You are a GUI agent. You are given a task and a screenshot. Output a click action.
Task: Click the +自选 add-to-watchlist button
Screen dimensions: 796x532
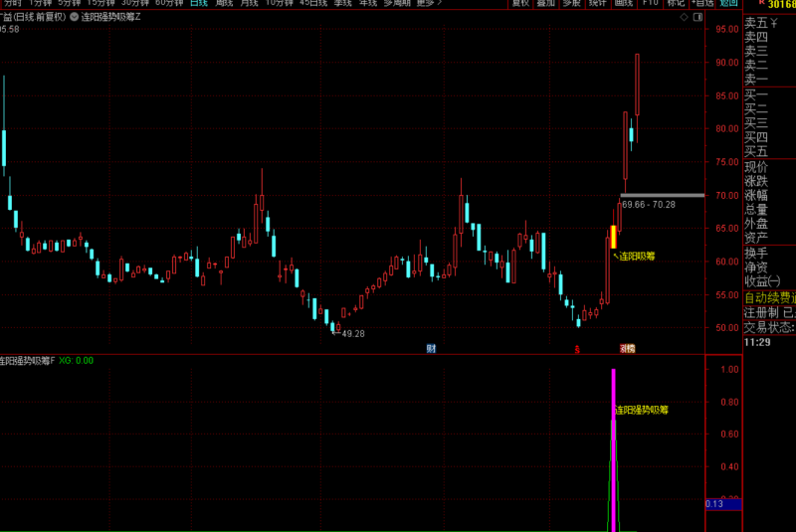702,3
